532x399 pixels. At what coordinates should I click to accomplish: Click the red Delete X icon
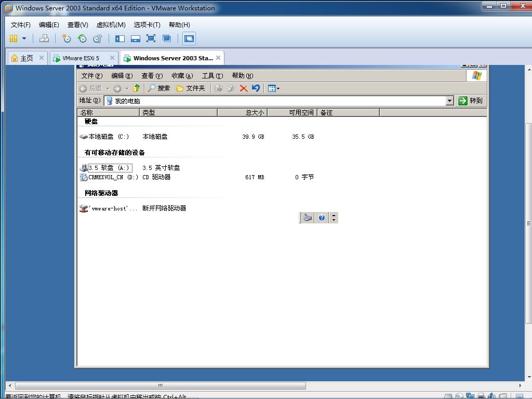[x=244, y=88]
